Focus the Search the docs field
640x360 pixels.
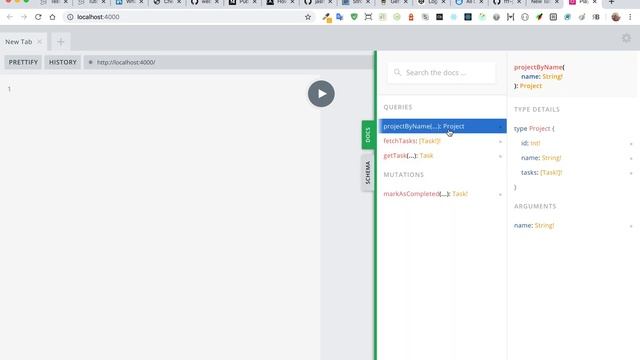click(442, 73)
